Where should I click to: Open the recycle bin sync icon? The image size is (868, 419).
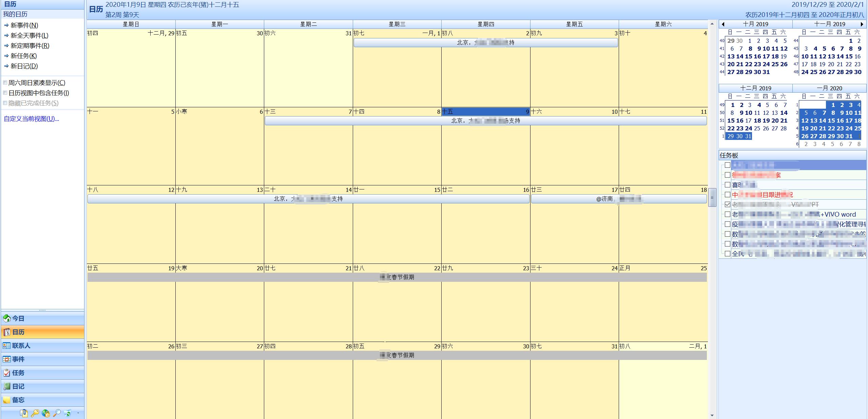(x=67, y=413)
